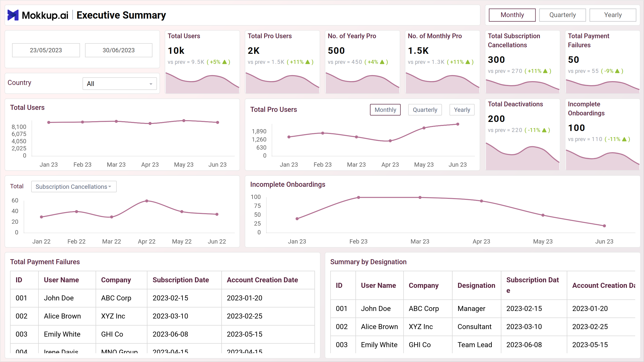Click the No. of Monthly Pro sparkline
This screenshot has width=644, height=362.
pos(442,83)
